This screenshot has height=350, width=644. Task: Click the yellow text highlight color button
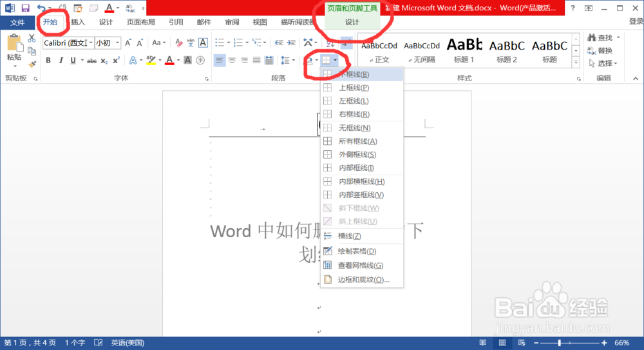pos(151,61)
